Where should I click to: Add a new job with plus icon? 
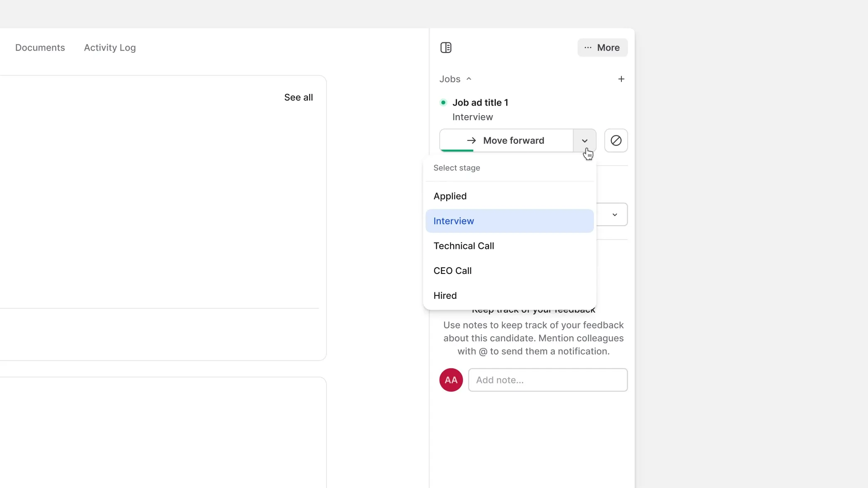pos(621,79)
